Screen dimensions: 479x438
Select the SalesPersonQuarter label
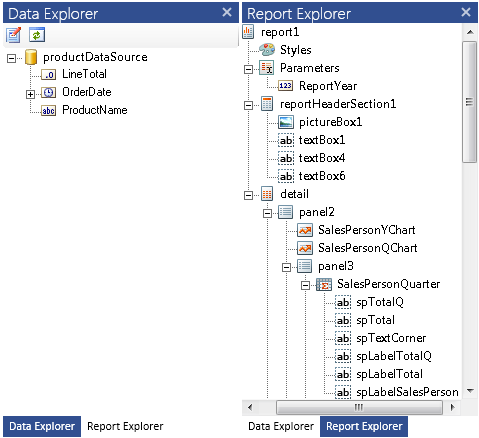[388, 284]
